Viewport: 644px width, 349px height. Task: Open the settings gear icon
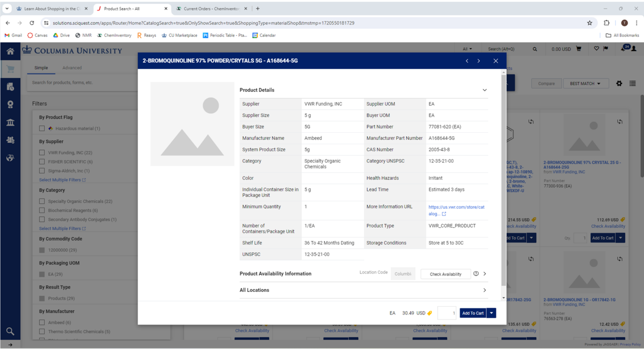(619, 84)
